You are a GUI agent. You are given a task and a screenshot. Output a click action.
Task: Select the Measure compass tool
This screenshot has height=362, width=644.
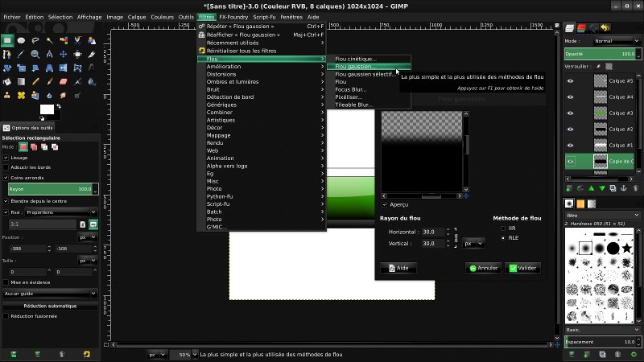click(x=49, y=54)
